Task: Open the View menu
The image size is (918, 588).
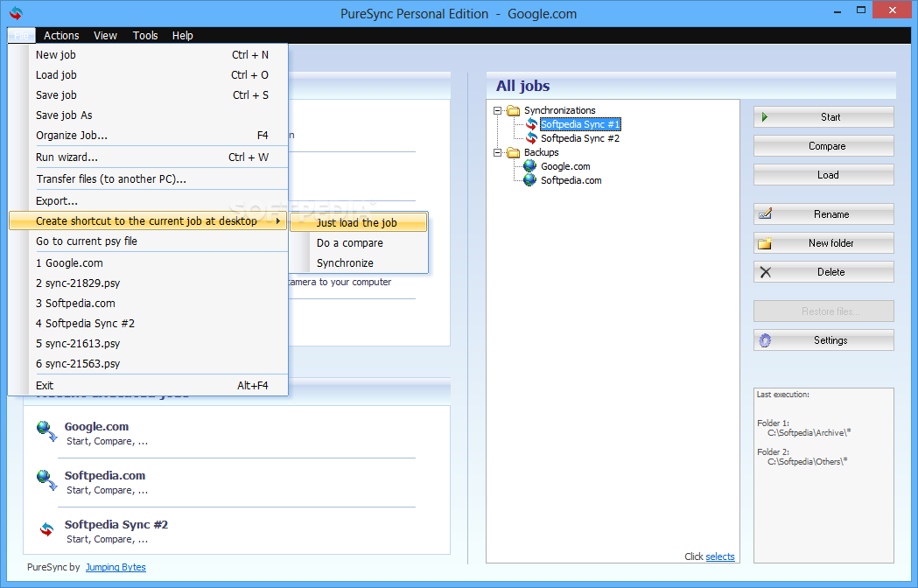Action: click(x=105, y=35)
